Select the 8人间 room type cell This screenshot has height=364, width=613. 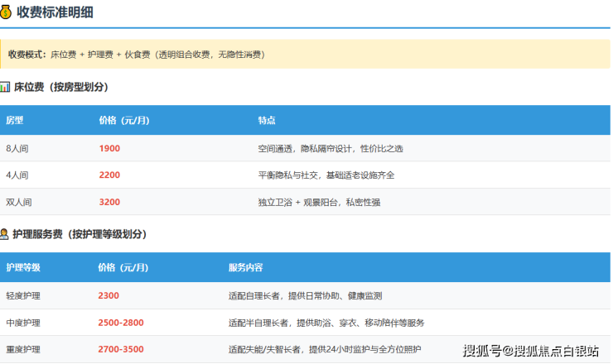17,149
